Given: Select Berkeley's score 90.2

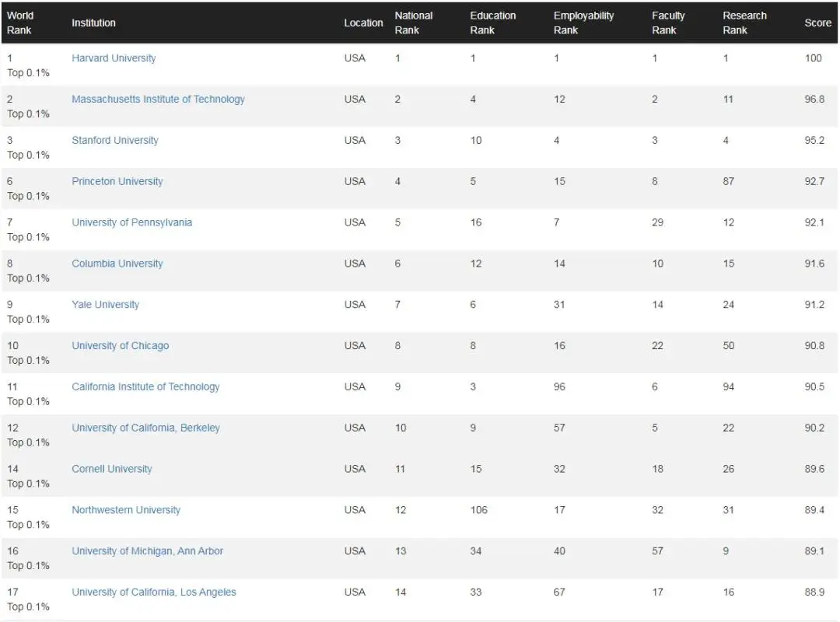Looking at the screenshot, I should [814, 428].
